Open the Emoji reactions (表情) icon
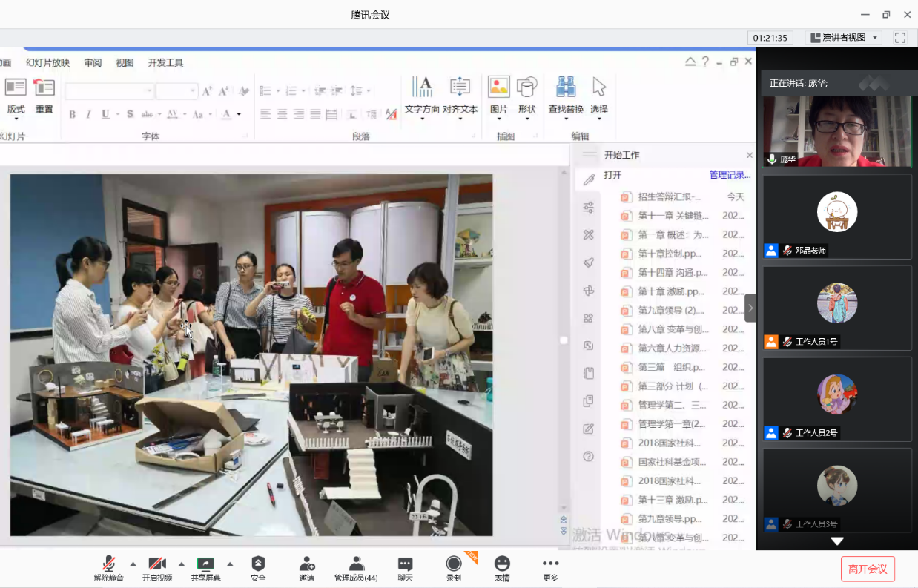 click(x=502, y=564)
